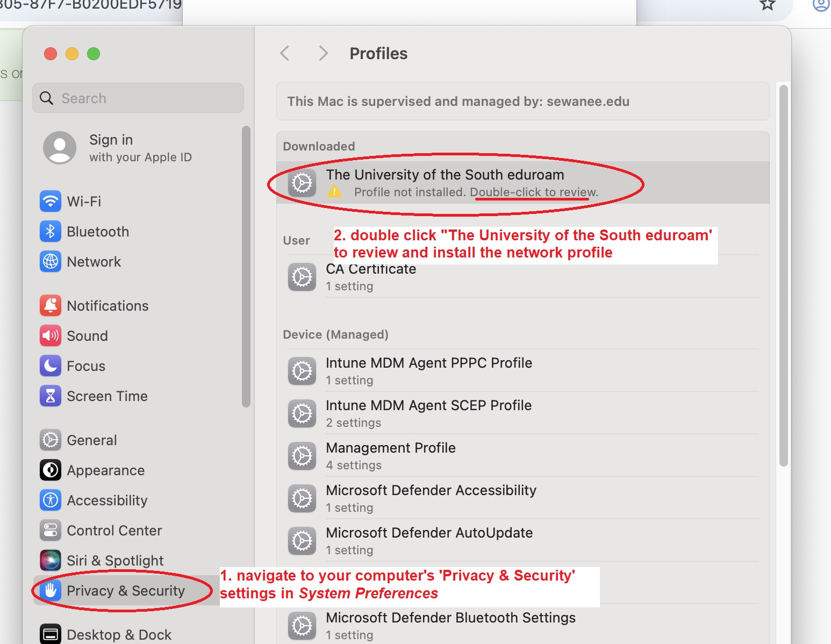The image size is (831, 644).
Task: Open Desktop & Dock icon
Action: (51, 634)
